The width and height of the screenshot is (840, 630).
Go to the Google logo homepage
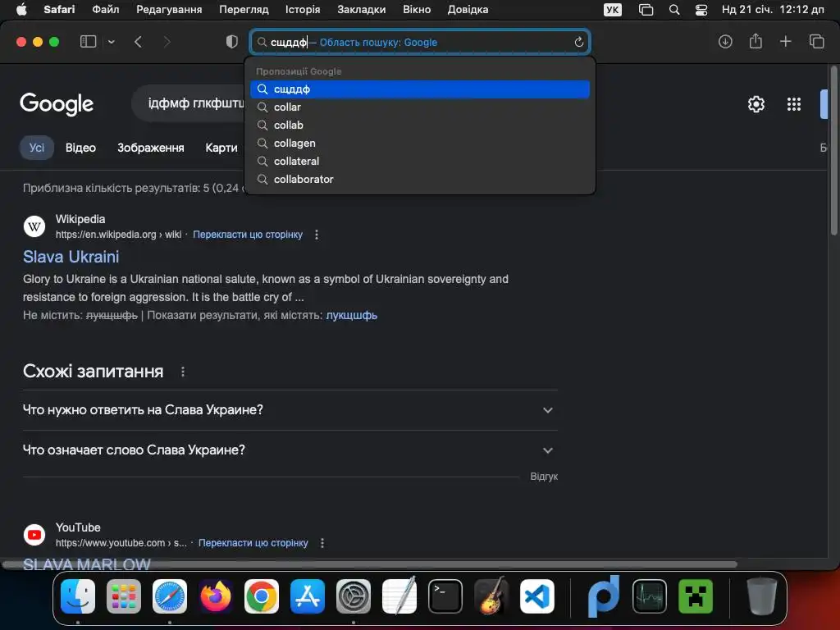click(x=57, y=104)
